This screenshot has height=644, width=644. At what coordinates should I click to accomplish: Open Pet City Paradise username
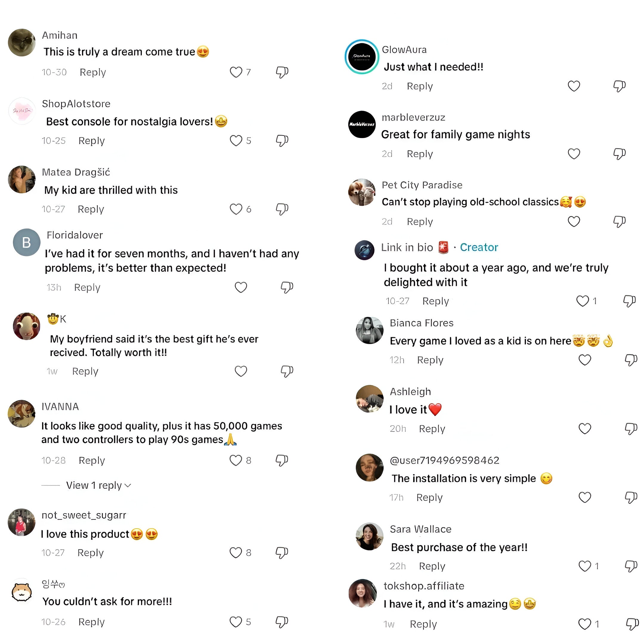(422, 185)
